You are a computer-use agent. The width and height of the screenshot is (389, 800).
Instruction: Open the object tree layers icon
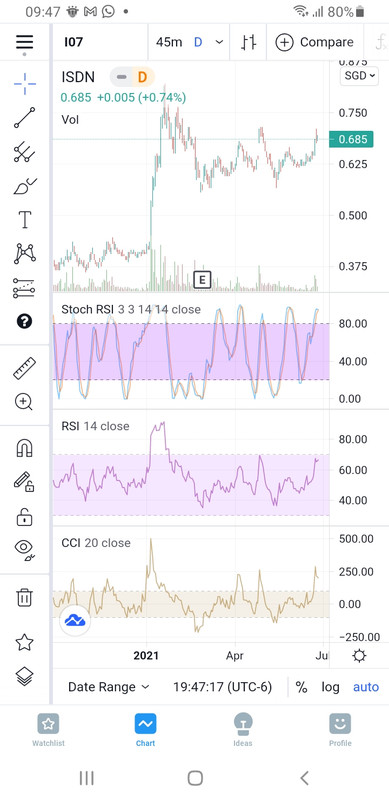click(x=25, y=677)
